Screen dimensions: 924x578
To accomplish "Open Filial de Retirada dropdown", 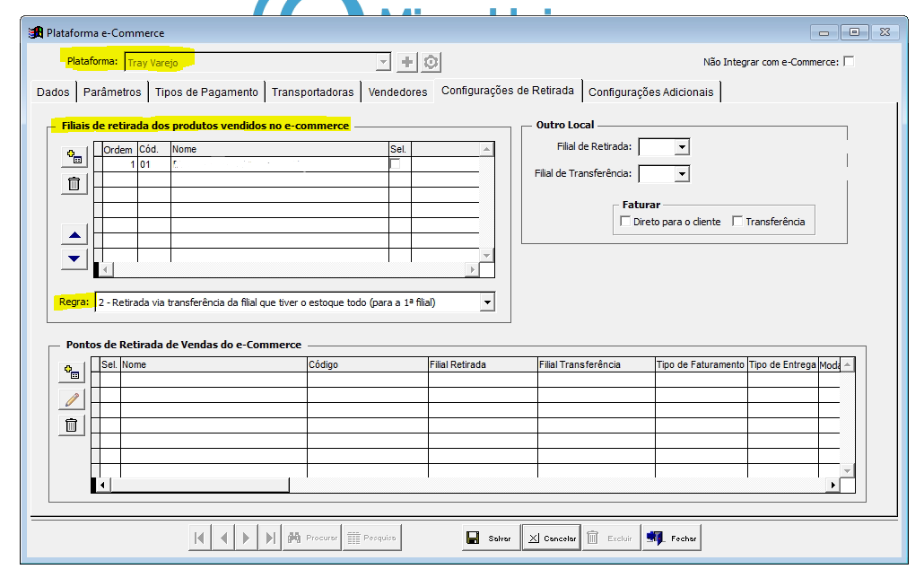I will pos(682,147).
